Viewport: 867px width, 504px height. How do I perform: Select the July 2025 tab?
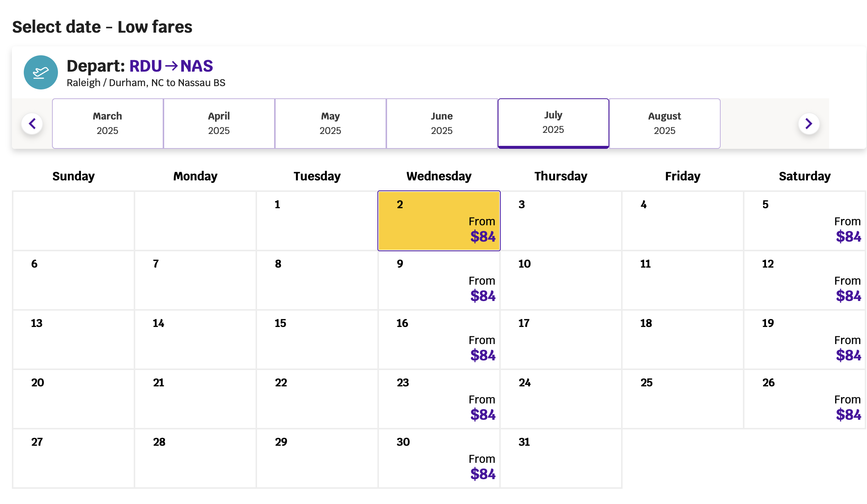pos(553,124)
